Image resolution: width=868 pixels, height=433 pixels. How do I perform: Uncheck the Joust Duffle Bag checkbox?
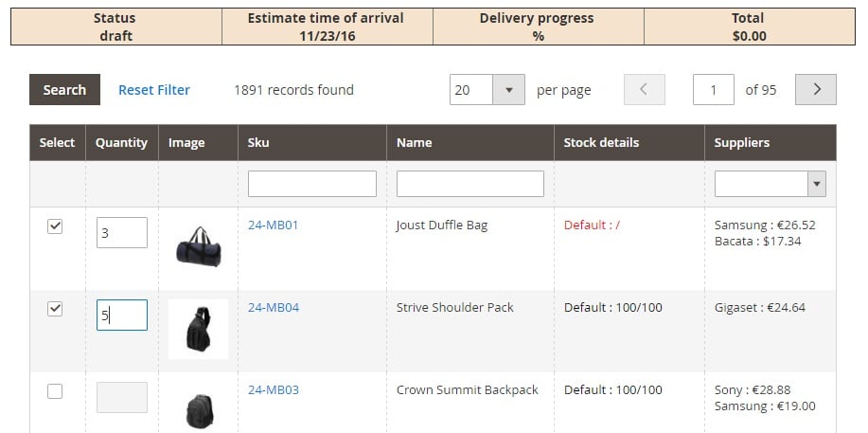(x=55, y=226)
